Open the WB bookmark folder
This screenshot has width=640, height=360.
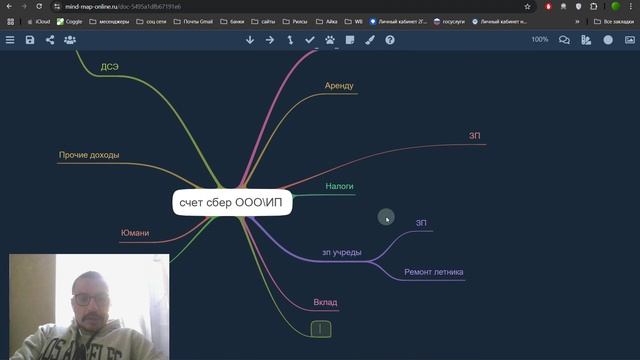tap(353, 22)
